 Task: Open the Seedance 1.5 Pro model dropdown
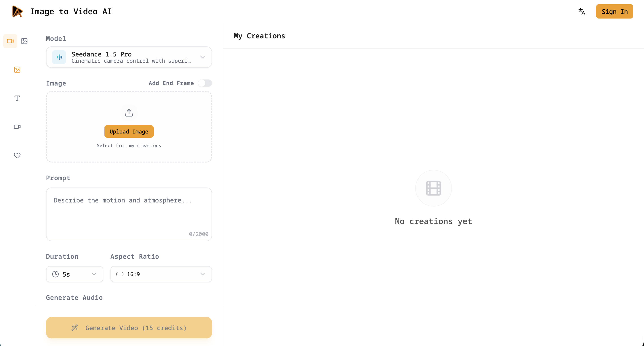(x=129, y=57)
